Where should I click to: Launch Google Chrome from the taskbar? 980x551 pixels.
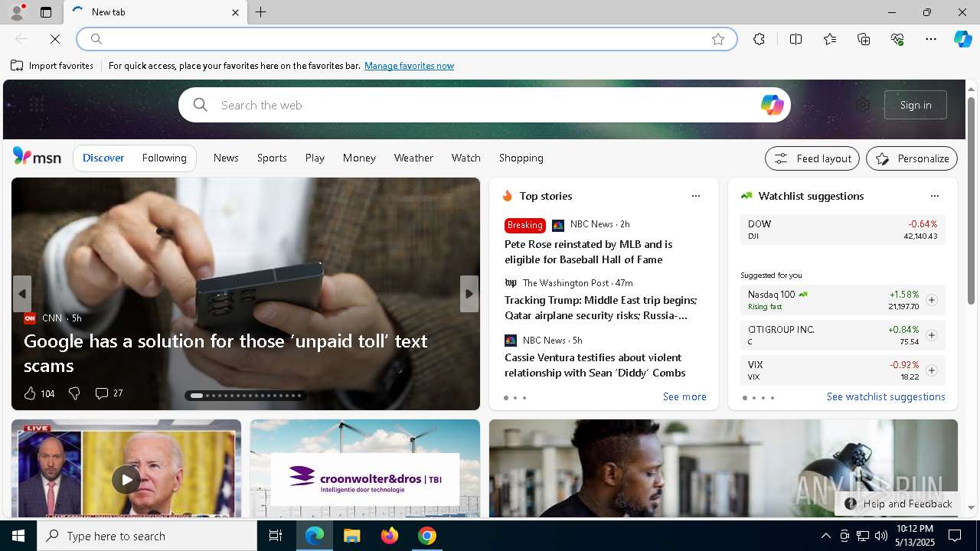click(427, 536)
